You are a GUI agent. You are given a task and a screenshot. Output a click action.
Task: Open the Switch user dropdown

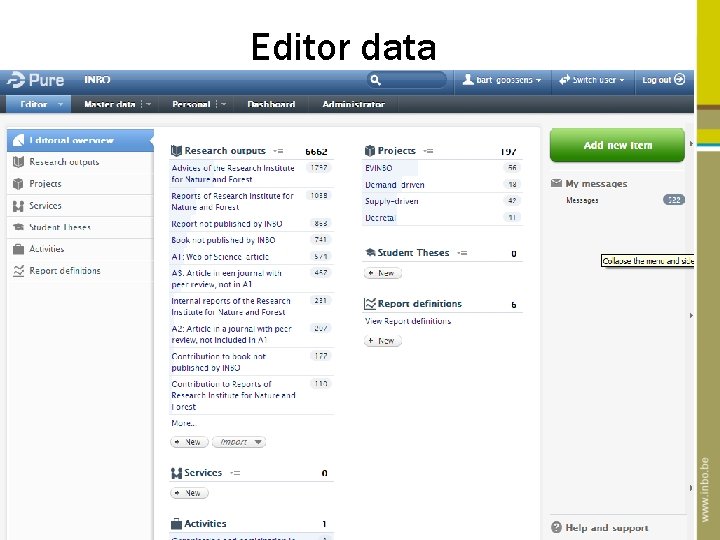click(592, 80)
